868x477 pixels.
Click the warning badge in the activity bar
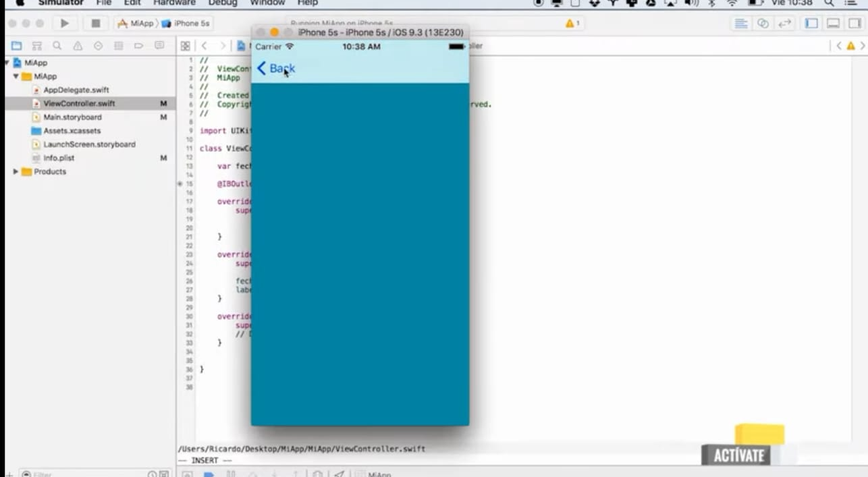pyautogui.click(x=572, y=23)
